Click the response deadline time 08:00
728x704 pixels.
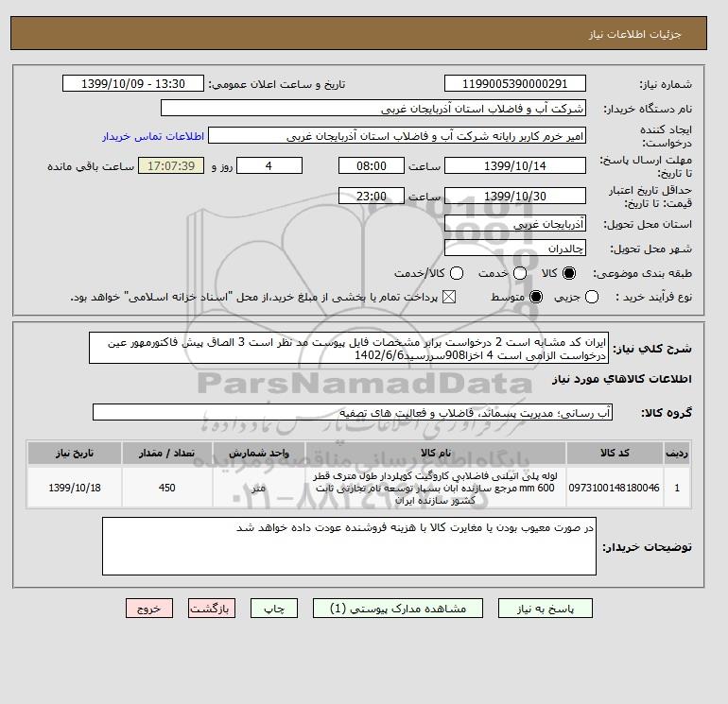(372, 165)
